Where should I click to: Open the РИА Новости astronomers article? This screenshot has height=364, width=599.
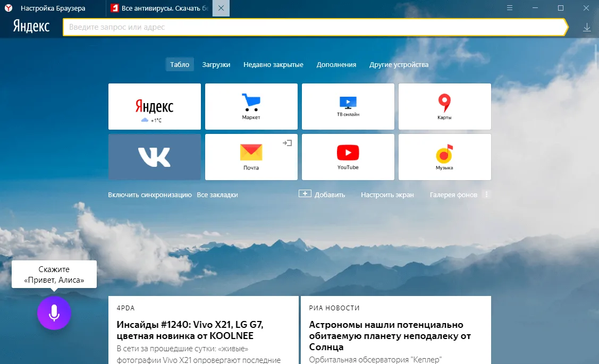click(x=396, y=330)
